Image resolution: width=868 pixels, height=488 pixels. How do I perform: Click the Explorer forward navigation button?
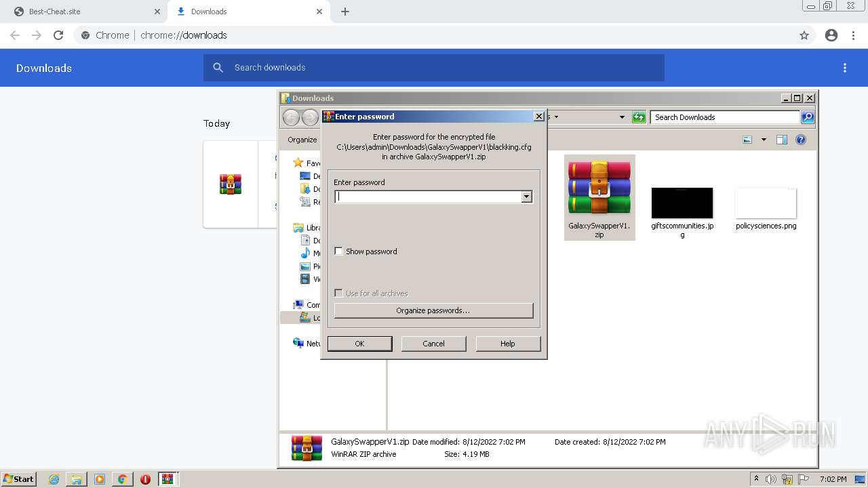310,117
